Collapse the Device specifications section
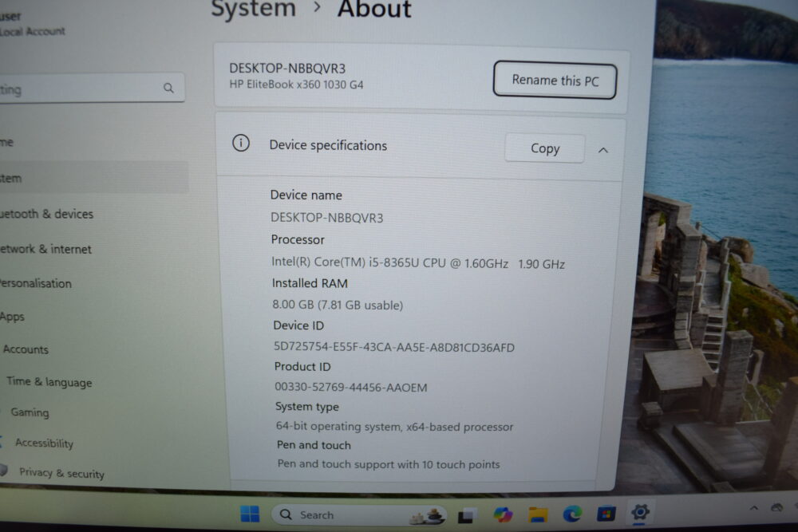798x532 pixels. 603,150
